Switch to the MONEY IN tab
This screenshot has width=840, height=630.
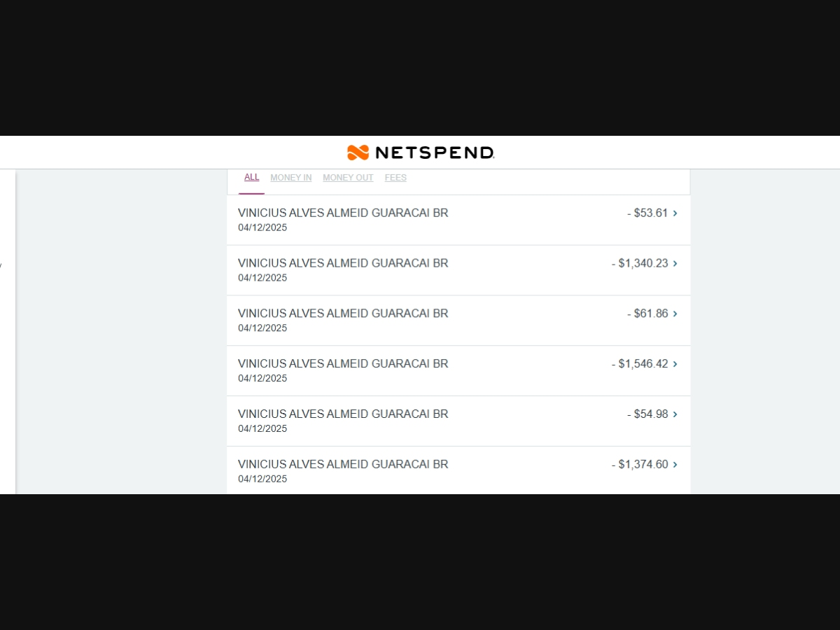pyautogui.click(x=291, y=178)
